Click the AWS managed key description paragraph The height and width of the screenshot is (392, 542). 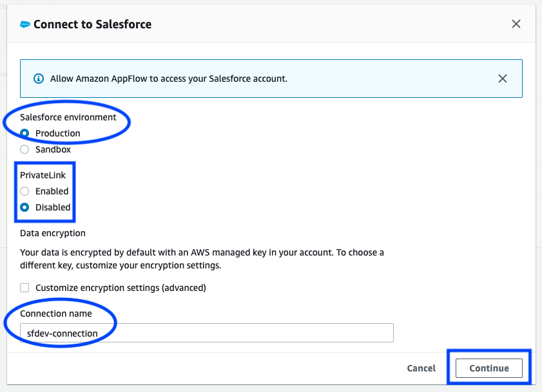pyautogui.click(x=202, y=259)
